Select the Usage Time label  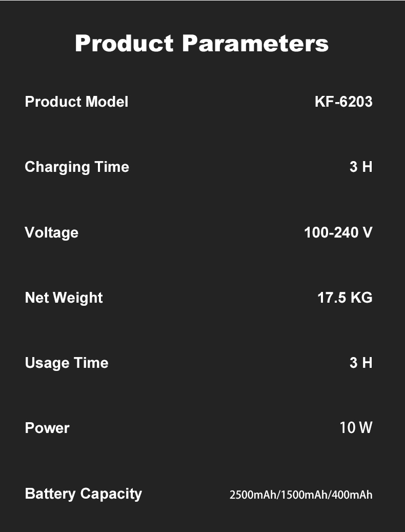tap(67, 363)
